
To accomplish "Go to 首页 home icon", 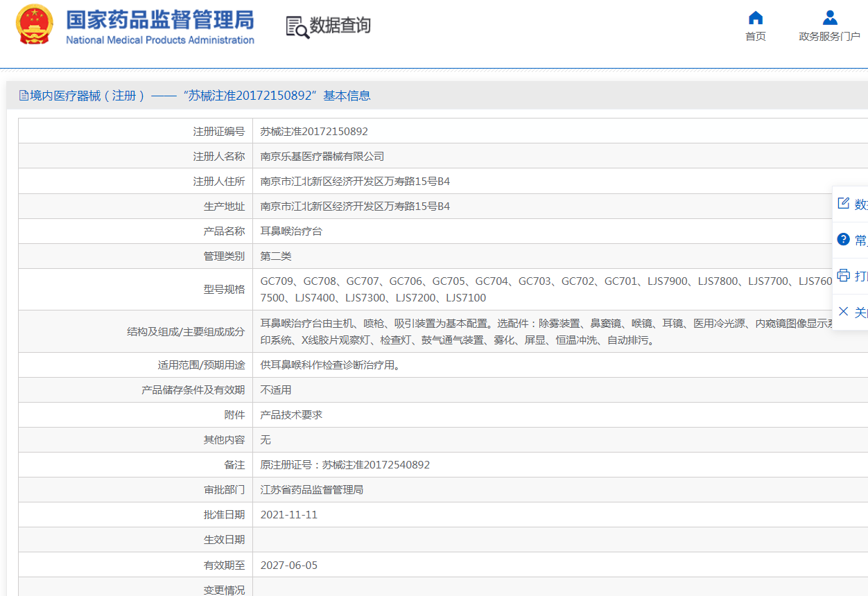I will (756, 17).
